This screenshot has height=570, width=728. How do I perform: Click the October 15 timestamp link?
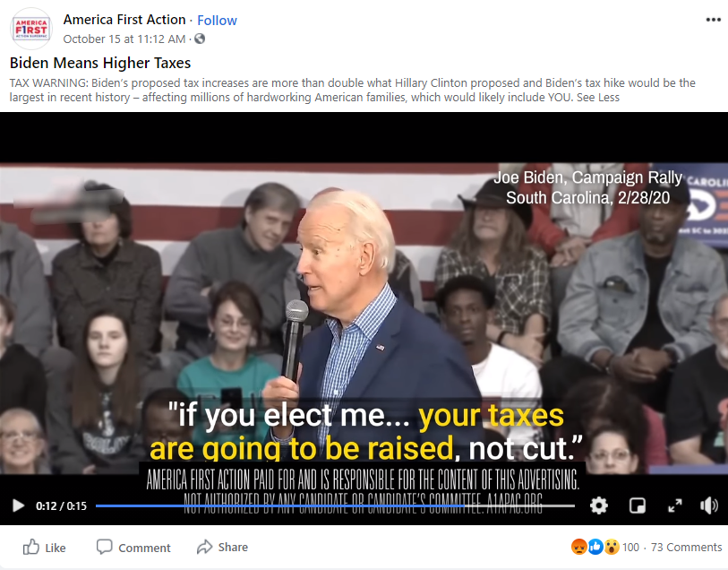[124, 39]
